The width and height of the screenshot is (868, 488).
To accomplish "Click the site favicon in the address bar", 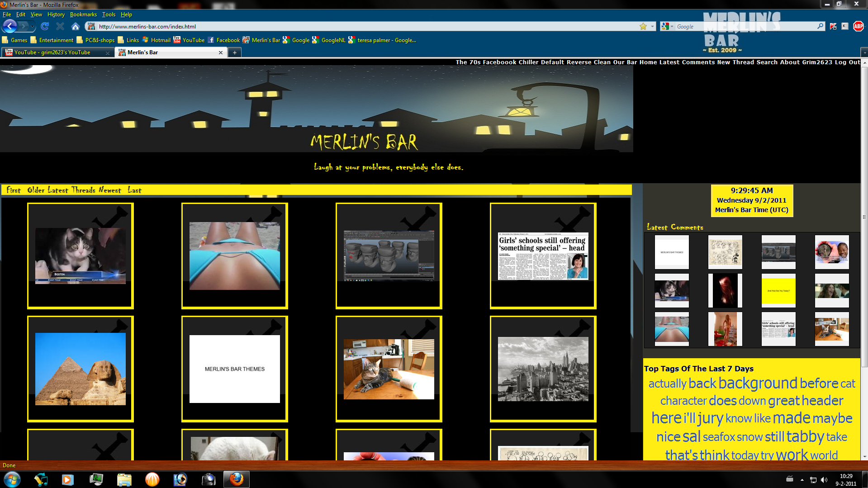I will tap(91, 26).
